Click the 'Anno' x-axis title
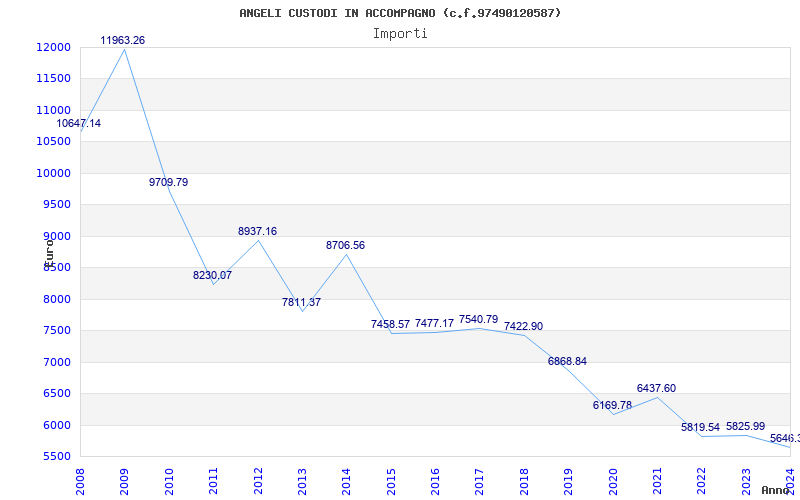 click(776, 490)
